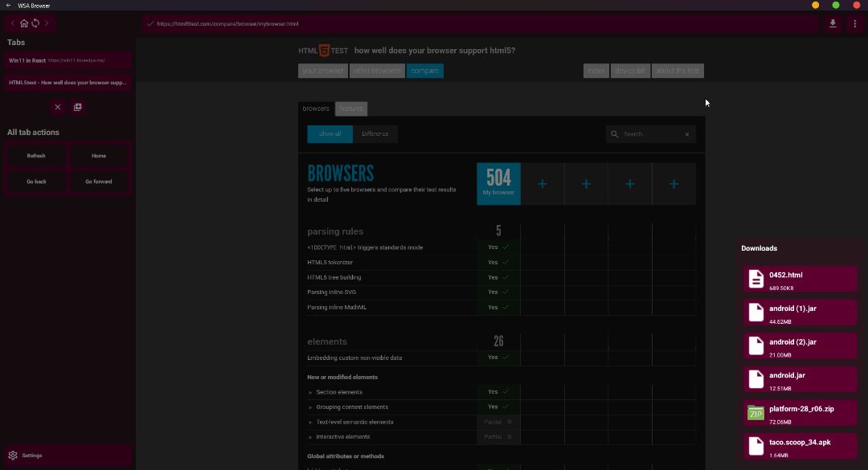
Task: Add a new tab with the plus-page icon
Action: 77,107
